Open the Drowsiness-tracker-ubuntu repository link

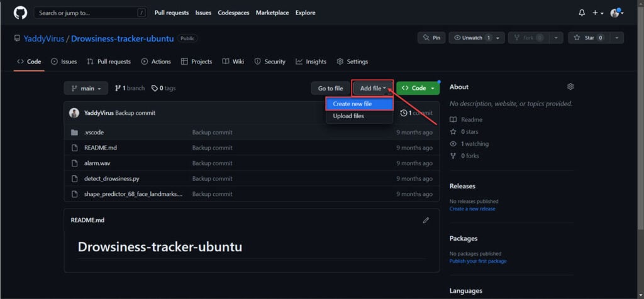tap(123, 38)
